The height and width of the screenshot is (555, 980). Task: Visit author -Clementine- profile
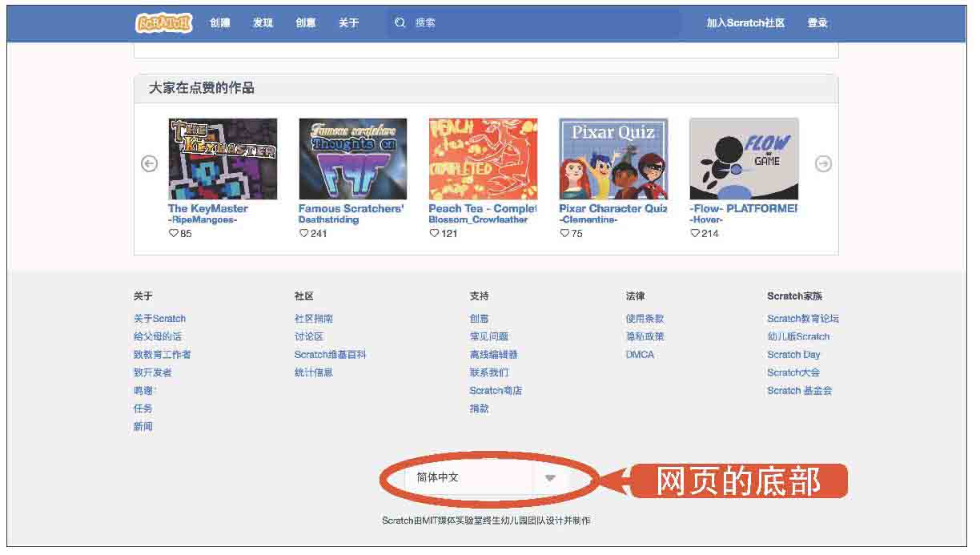click(x=588, y=219)
